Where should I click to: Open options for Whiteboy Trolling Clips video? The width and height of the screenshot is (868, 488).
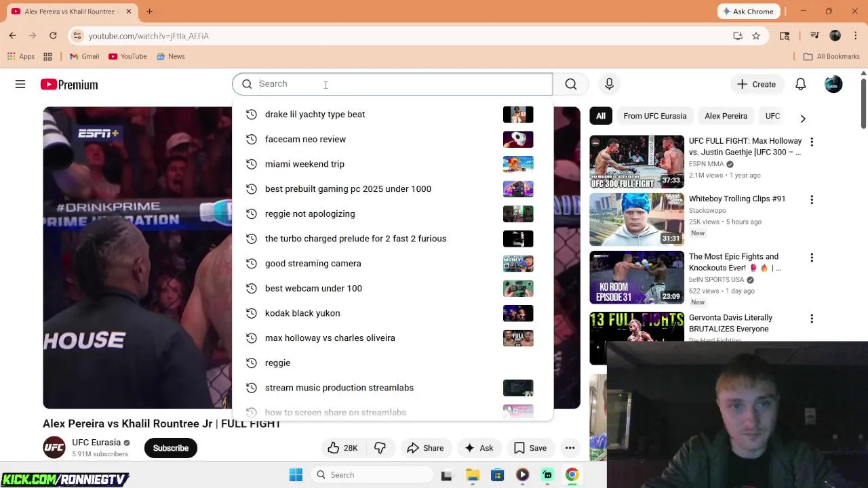point(812,199)
